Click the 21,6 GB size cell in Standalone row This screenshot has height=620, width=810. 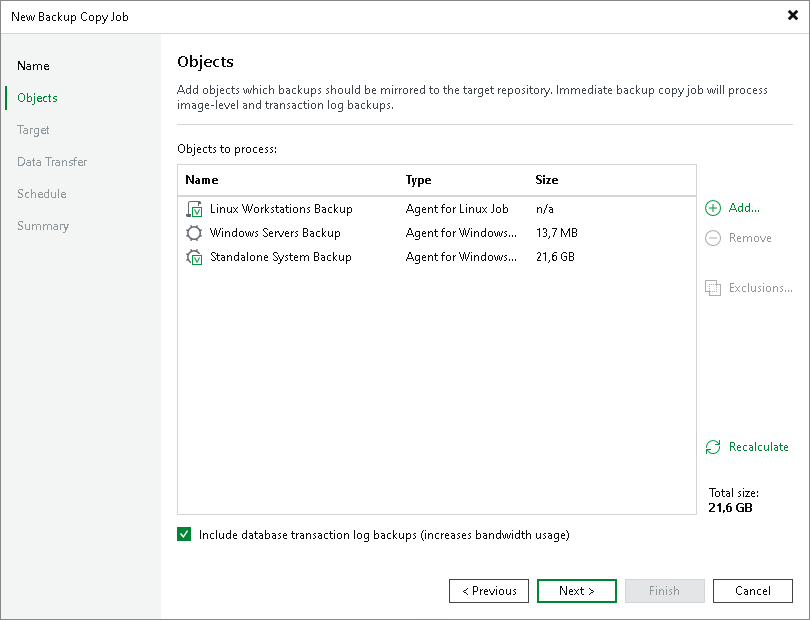point(555,257)
